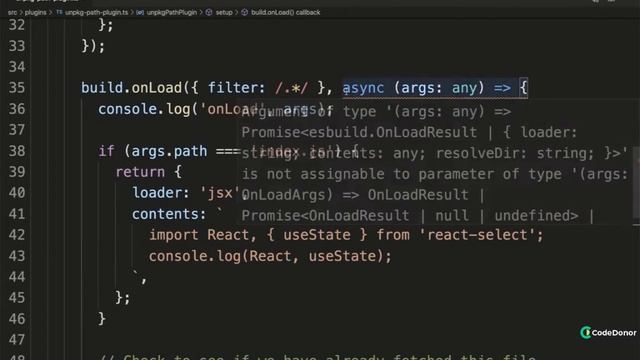Select the 'setup' breadcrumb symbol
Image resolution: width=640 pixels, height=360 pixels.
click(x=224, y=12)
